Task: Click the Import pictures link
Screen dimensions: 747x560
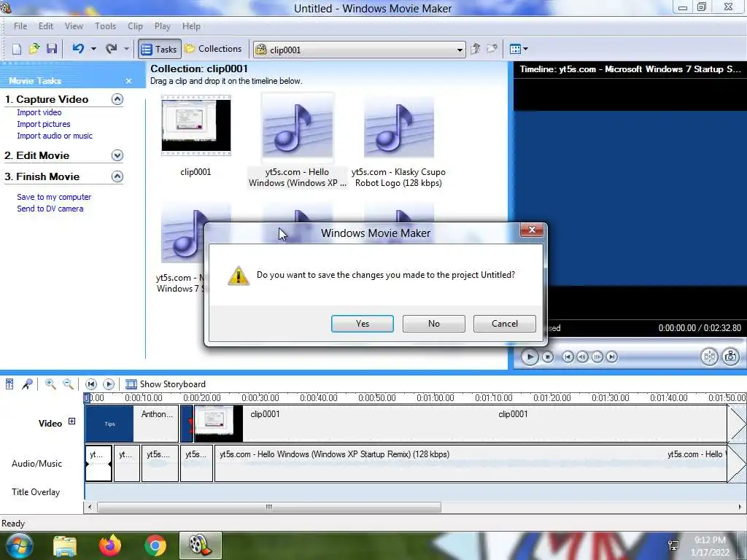Action: pyautogui.click(x=43, y=124)
